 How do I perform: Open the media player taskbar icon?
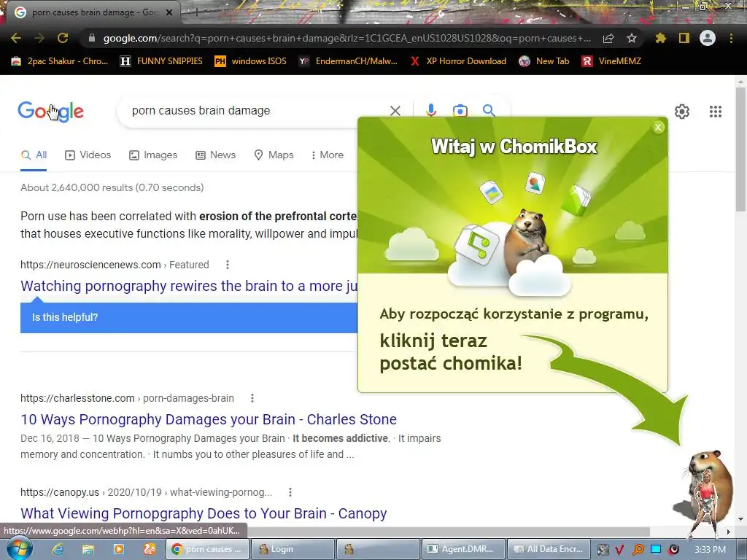click(x=118, y=549)
